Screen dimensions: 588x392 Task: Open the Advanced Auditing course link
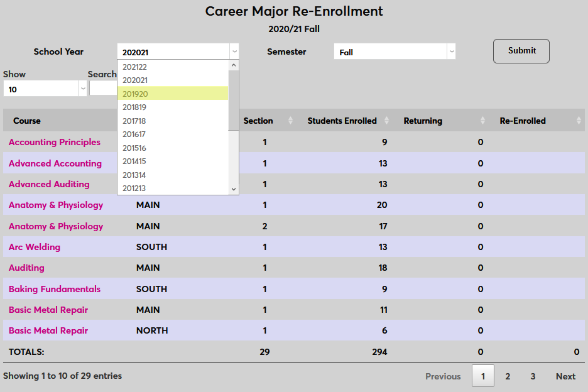click(x=49, y=184)
